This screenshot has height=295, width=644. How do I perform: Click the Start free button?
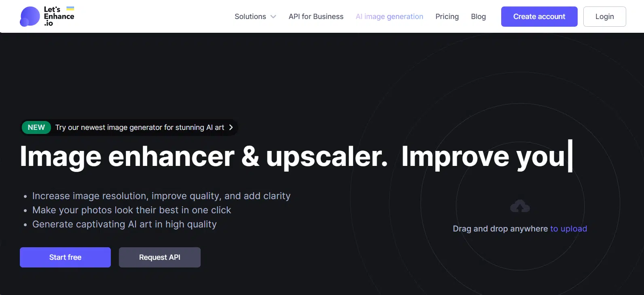tap(65, 257)
